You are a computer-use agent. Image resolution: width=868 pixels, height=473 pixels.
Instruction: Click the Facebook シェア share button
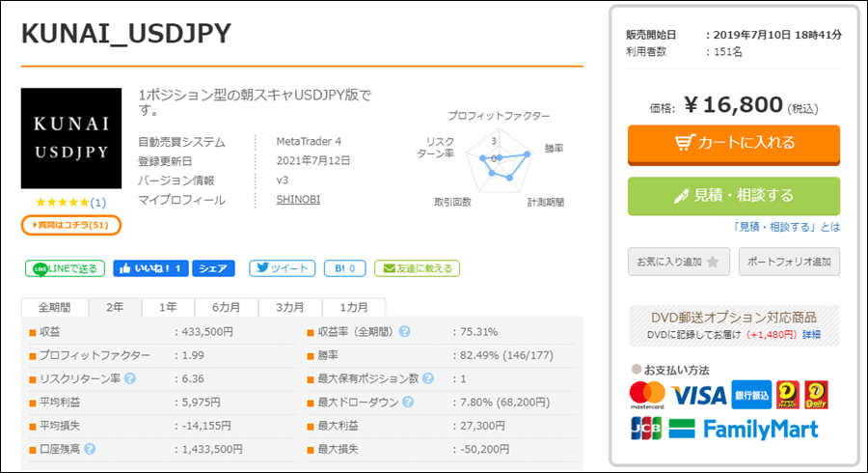213,268
